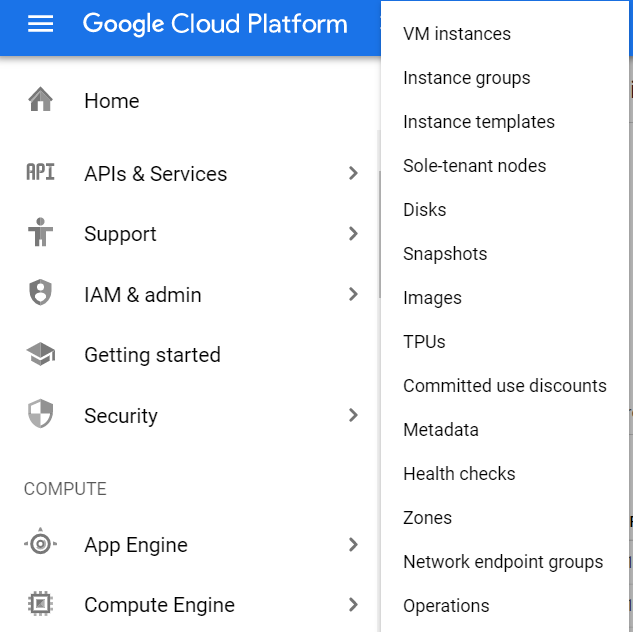Open Committed use discounts

click(504, 386)
